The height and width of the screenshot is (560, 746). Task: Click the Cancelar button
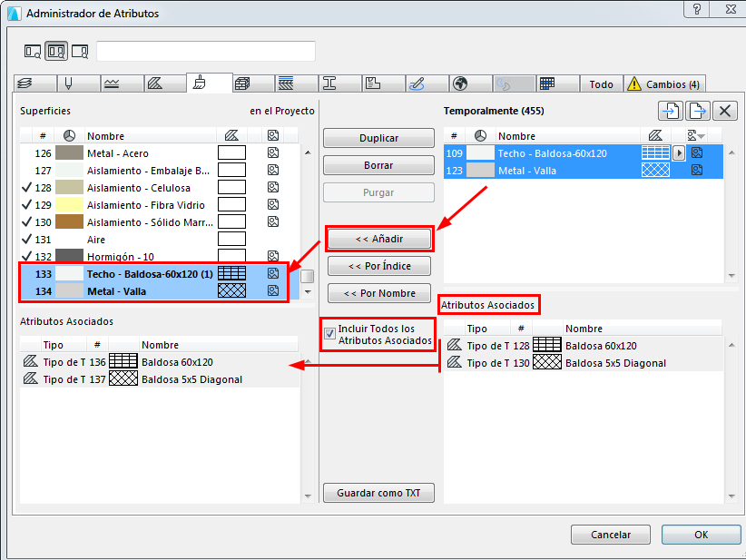[x=611, y=535]
